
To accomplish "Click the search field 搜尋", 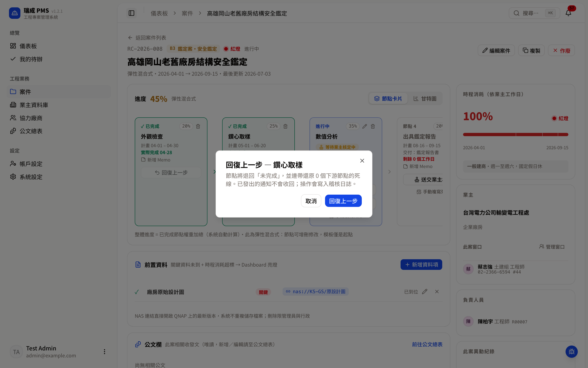I will [534, 13].
